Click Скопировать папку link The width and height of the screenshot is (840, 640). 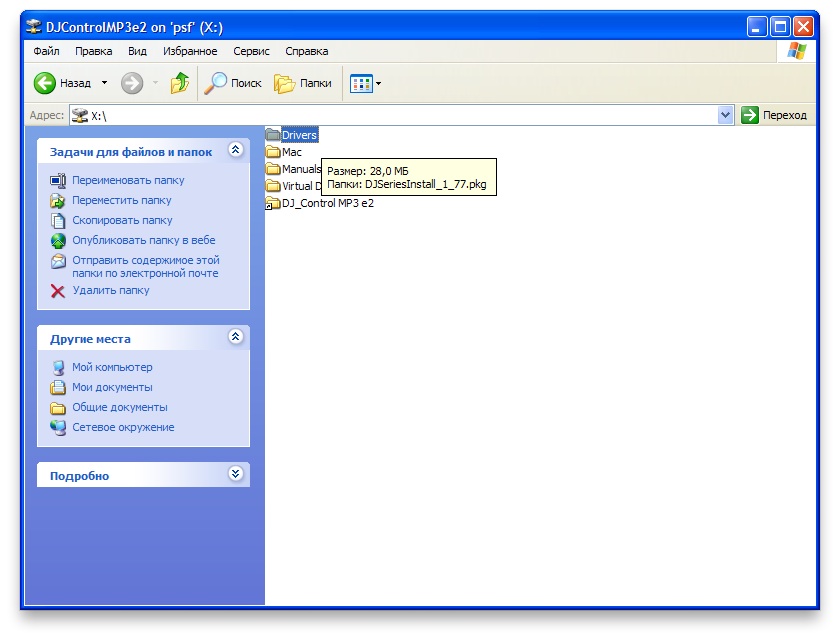click(122, 220)
